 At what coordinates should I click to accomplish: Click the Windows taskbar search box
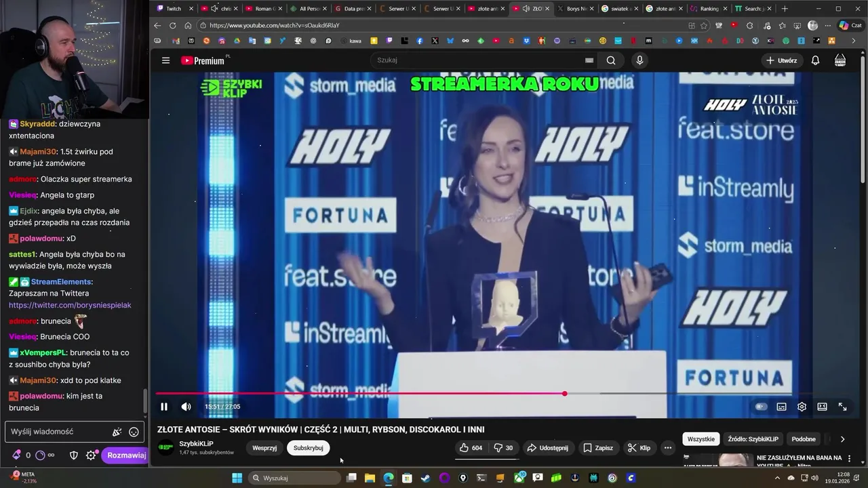(295, 478)
